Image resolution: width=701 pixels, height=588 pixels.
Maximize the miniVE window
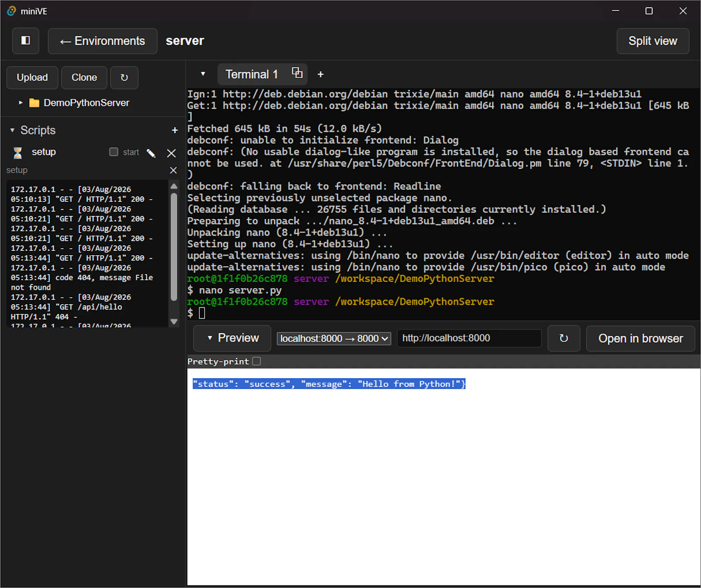coord(649,11)
